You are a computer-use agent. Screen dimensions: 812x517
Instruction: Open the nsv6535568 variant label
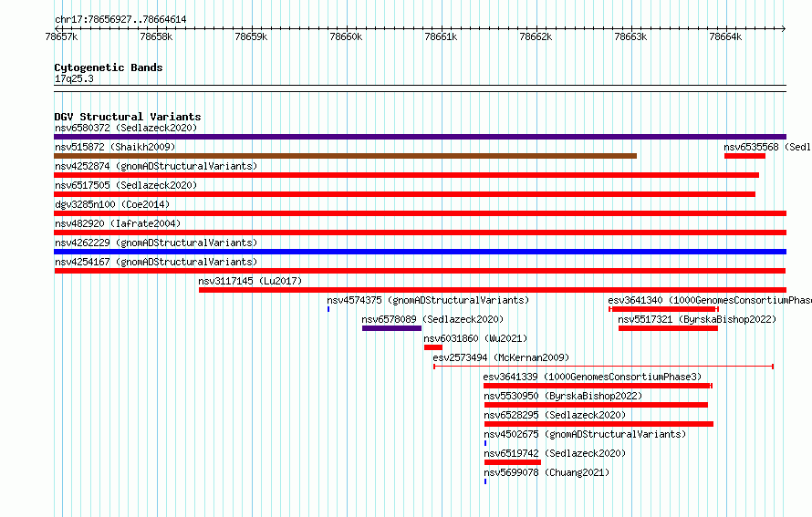(767, 147)
